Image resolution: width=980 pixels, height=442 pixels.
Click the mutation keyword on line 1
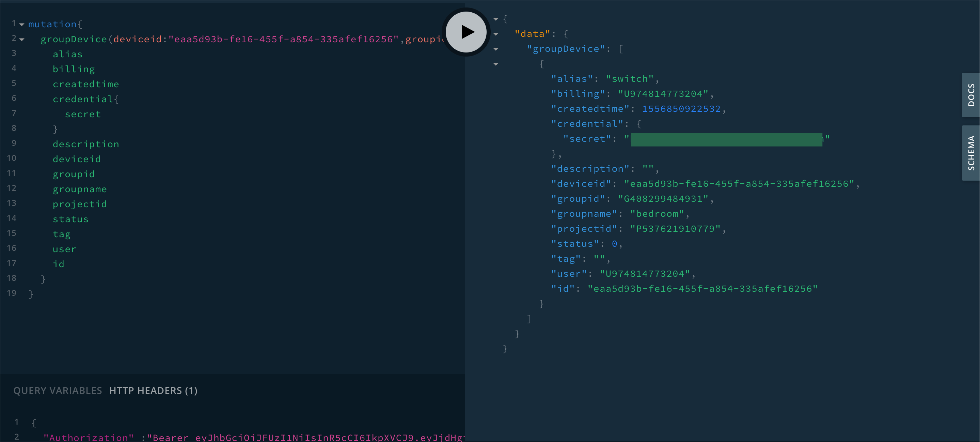(x=52, y=24)
